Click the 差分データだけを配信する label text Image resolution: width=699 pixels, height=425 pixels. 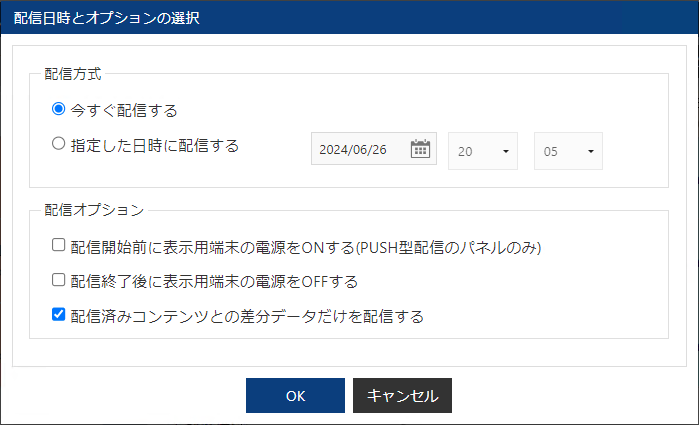click(x=247, y=316)
